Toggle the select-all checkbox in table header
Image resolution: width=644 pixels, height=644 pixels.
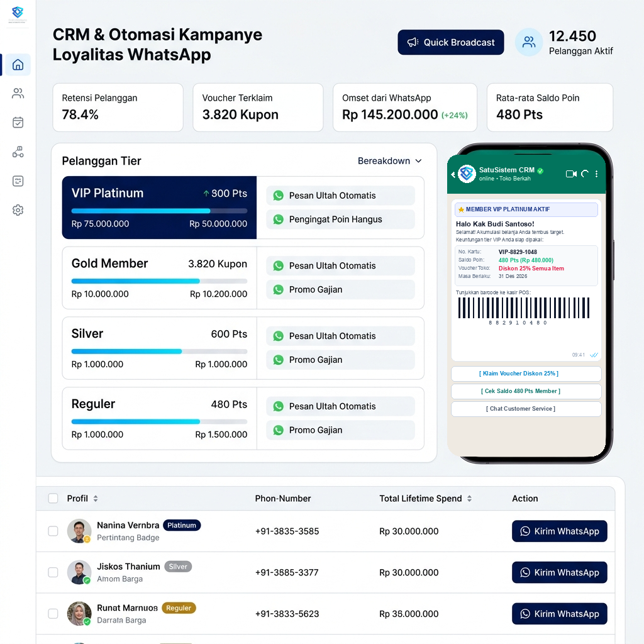(x=53, y=498)
